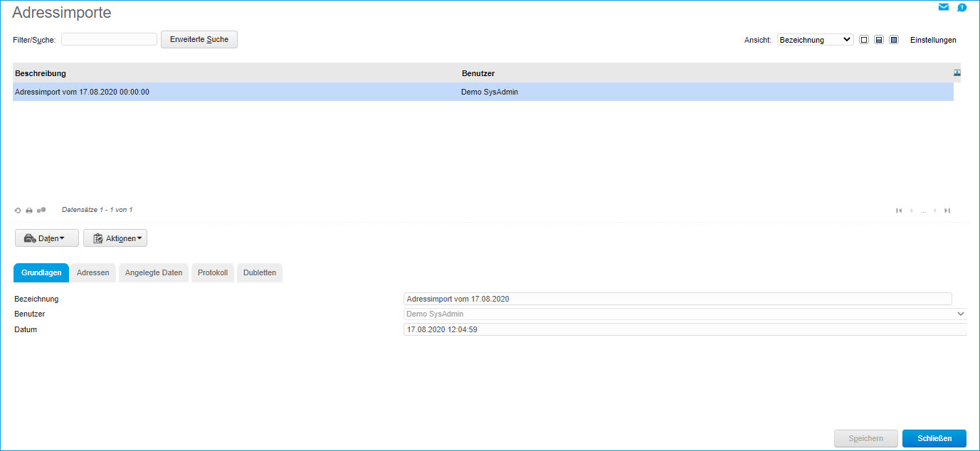The height and width of the screenshot is (451, 980).
Task: Click the printer icon below the table
Action: point(29,211)
